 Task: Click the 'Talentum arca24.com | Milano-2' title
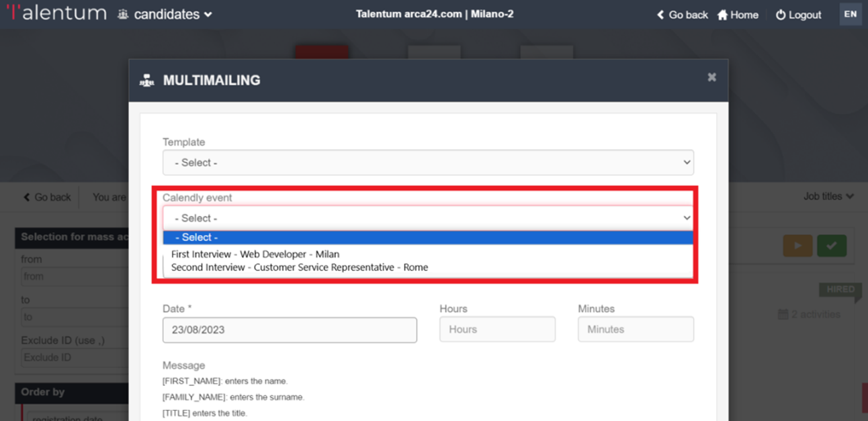tap(435, 13)
